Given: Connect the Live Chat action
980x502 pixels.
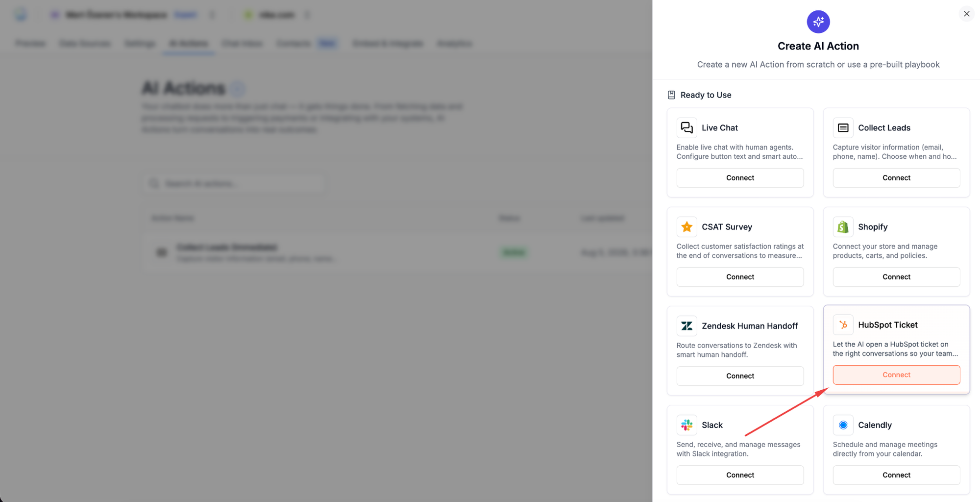Looking at the screenshot, I should point(740,178).
